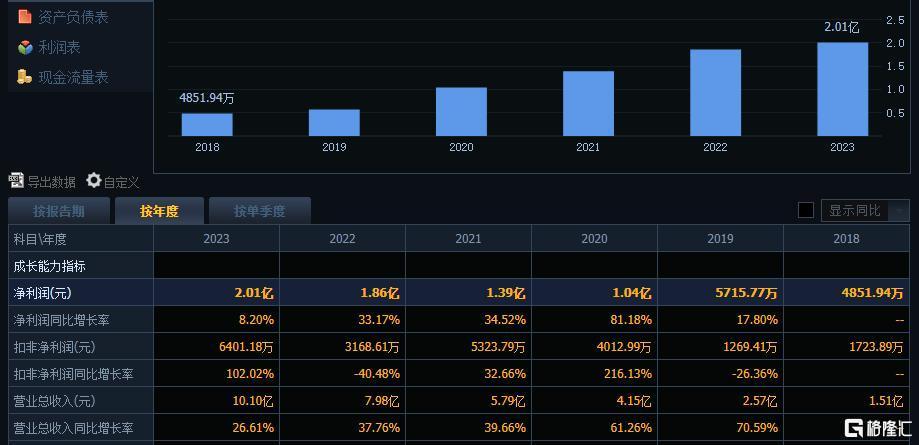Switch to the 按报告期 tab

(58, 211)
